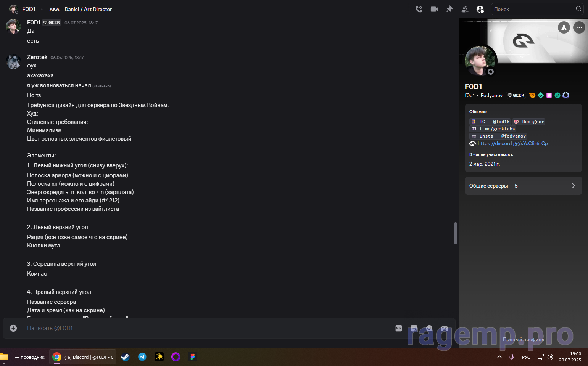The height and width of the screenshot is (366, 588).
Task: Click the '2 мар. 2021 г.' member date
Action: [484, 164]
